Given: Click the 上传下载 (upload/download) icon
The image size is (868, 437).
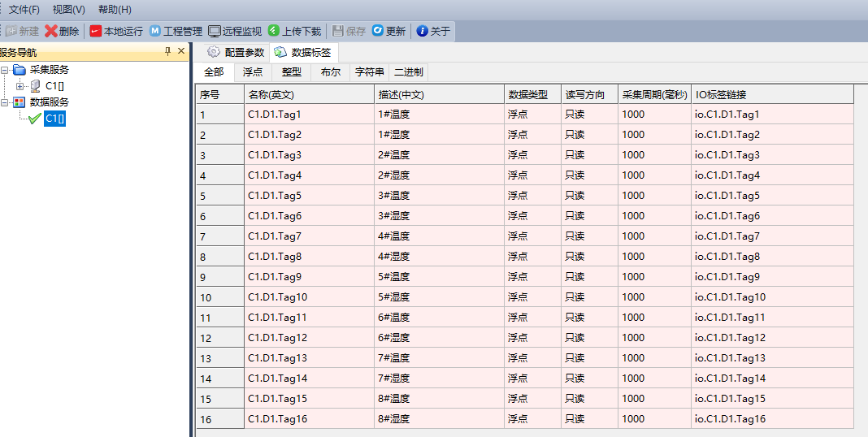Looking at the screenshot, I should (x=274, y=32).
